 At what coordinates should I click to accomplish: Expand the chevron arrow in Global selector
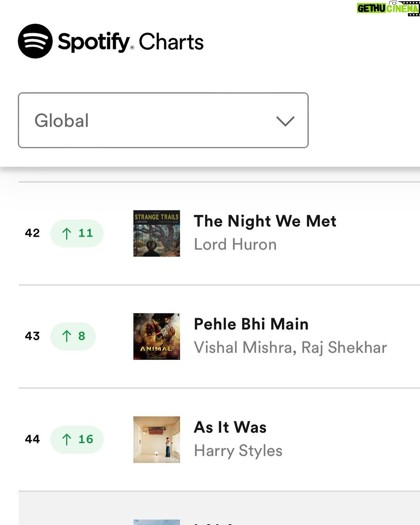[x=285, y=121]
